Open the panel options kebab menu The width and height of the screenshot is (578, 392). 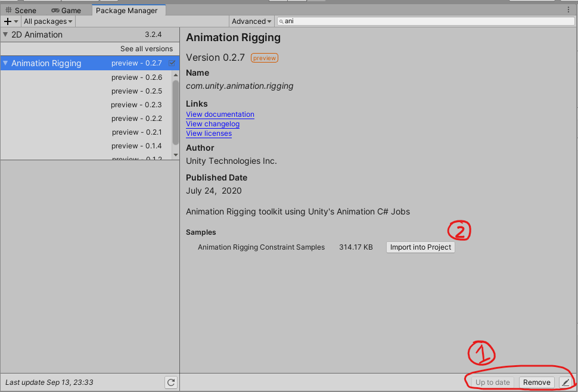click(568, 10)
